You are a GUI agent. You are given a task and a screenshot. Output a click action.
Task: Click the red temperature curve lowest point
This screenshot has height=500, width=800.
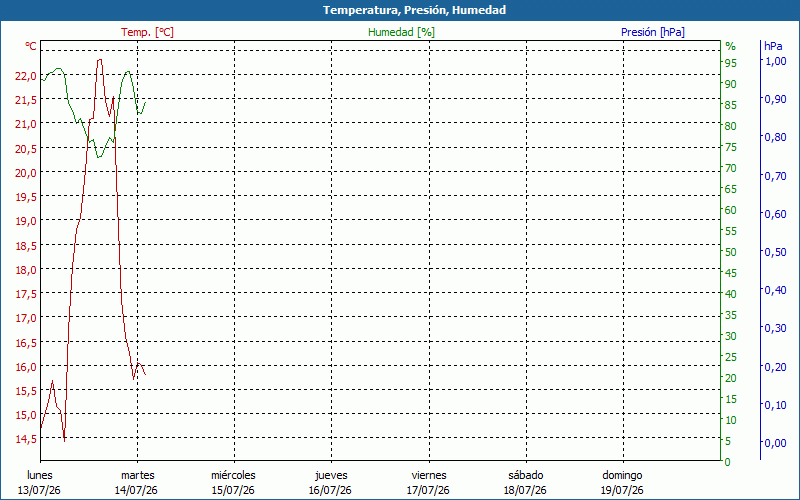[64, 441]
